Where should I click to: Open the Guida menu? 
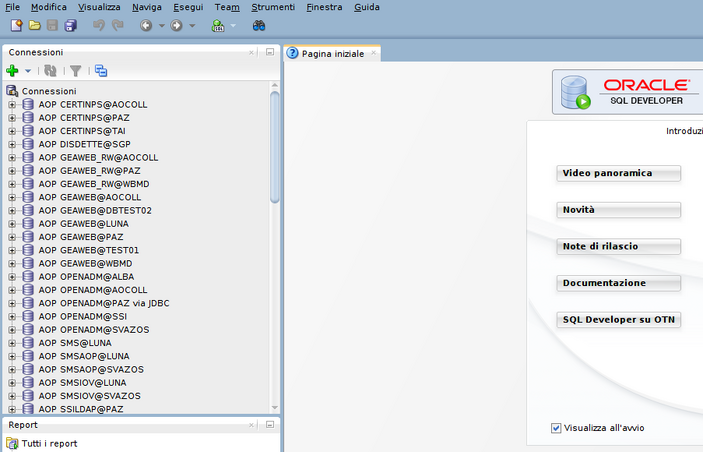(367, 7)
